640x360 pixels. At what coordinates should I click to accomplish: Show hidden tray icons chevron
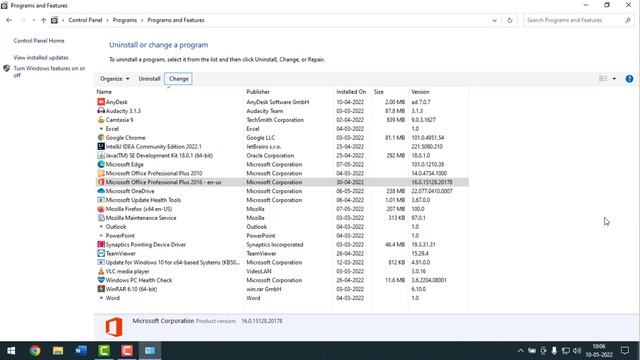(x=520, y=351)
